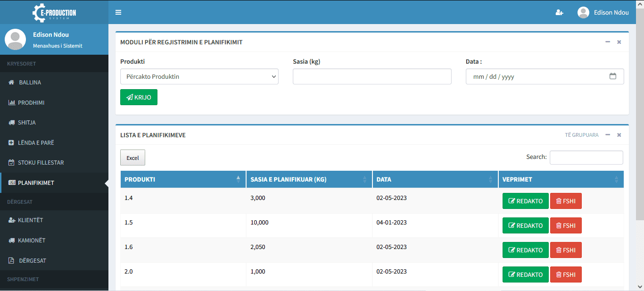Open the Përcakto Produktin dropdown

[199, 76]
